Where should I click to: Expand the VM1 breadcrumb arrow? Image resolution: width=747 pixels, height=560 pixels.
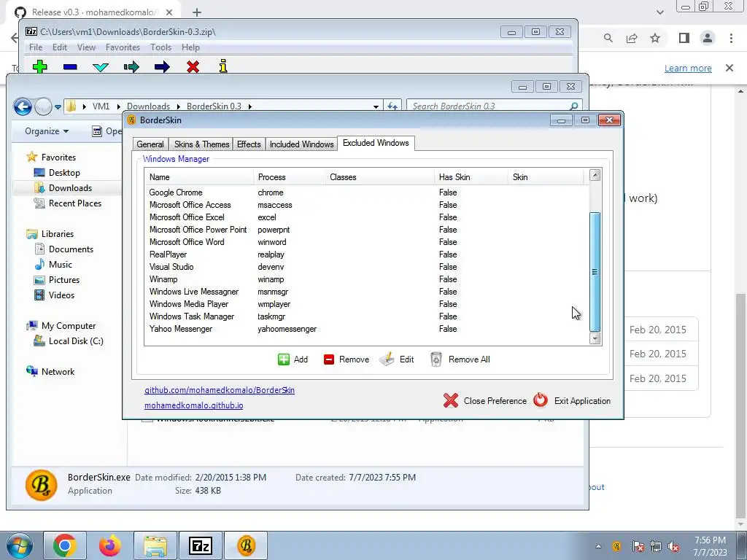(118, 106)
